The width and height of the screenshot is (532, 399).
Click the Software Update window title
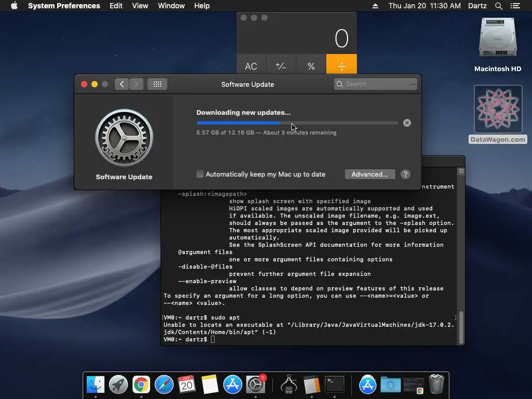(x=248, y=84)
